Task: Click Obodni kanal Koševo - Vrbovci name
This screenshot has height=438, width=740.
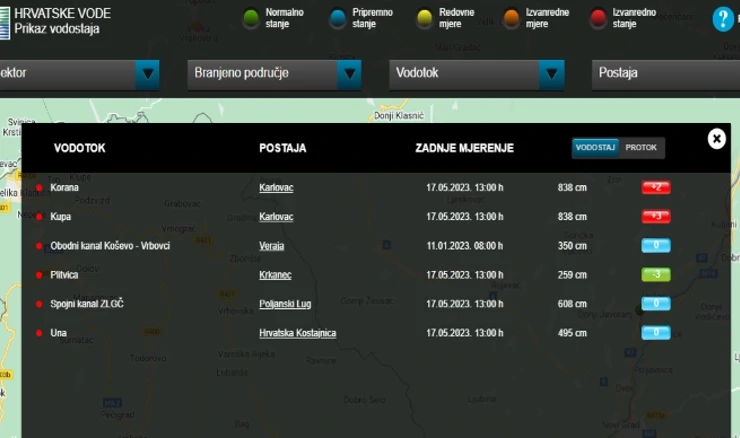Action: 110,246
